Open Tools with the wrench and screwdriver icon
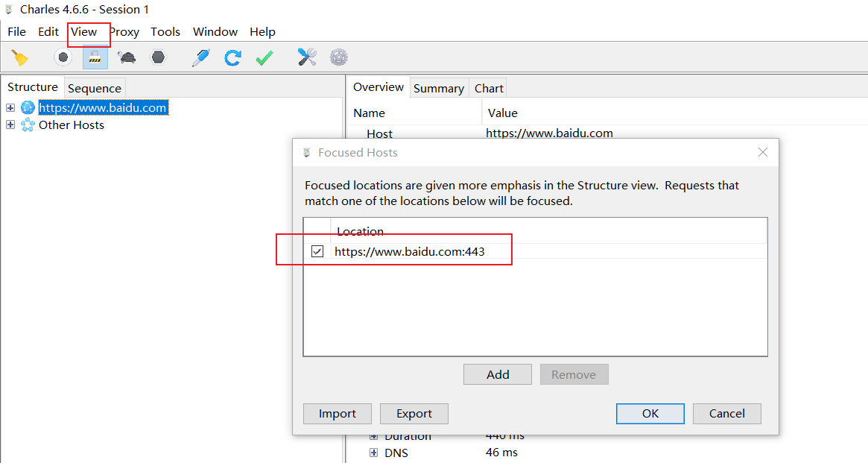868x463 pixels. pos(307,57)
